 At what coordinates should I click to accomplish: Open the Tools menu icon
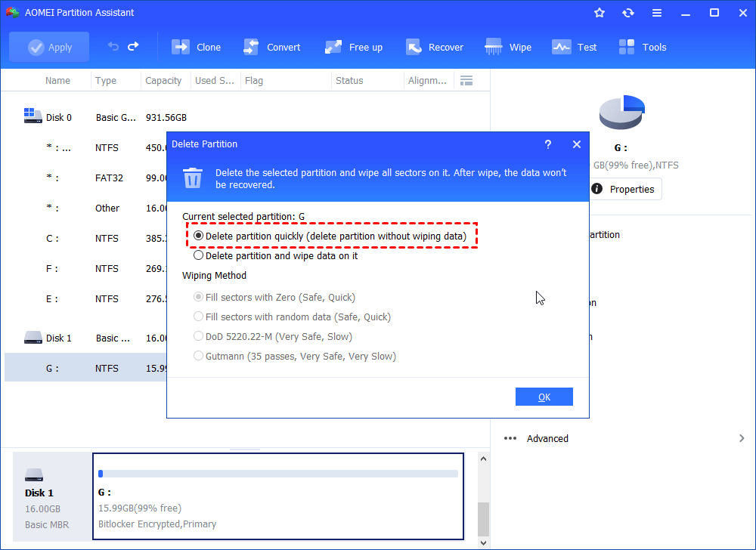[x=642, y=47]
